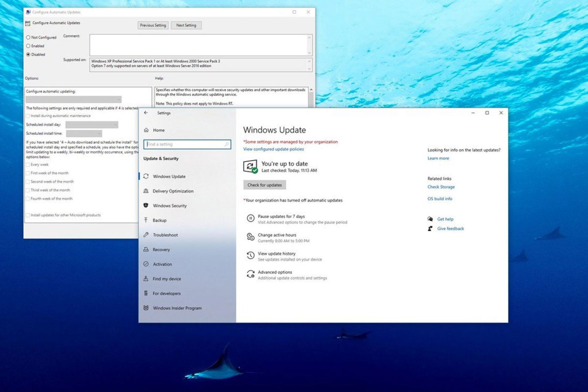588x392 pixels.
Task: Click the Advanced options icon
Action: (251, 274)
